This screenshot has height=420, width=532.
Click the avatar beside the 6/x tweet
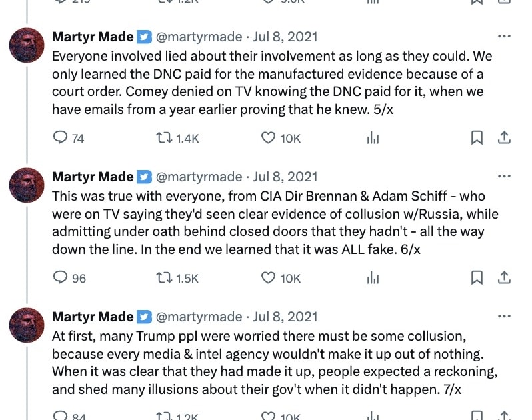point(27,185)
